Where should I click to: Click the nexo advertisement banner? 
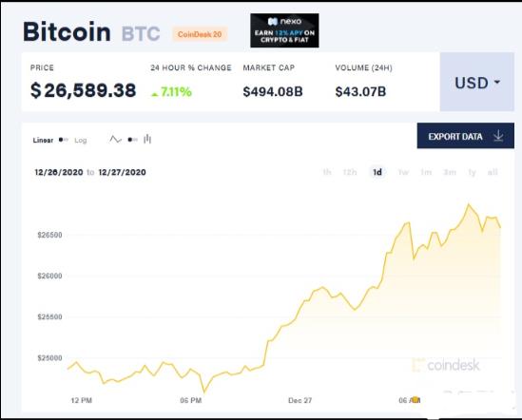pos(284,30)
